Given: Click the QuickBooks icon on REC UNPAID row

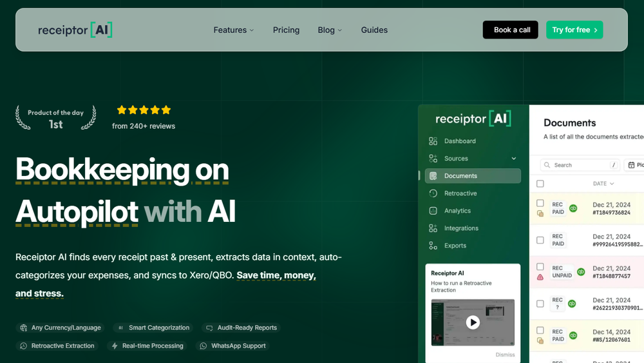Looking at the screenshot, I should [x=581, y=271].
